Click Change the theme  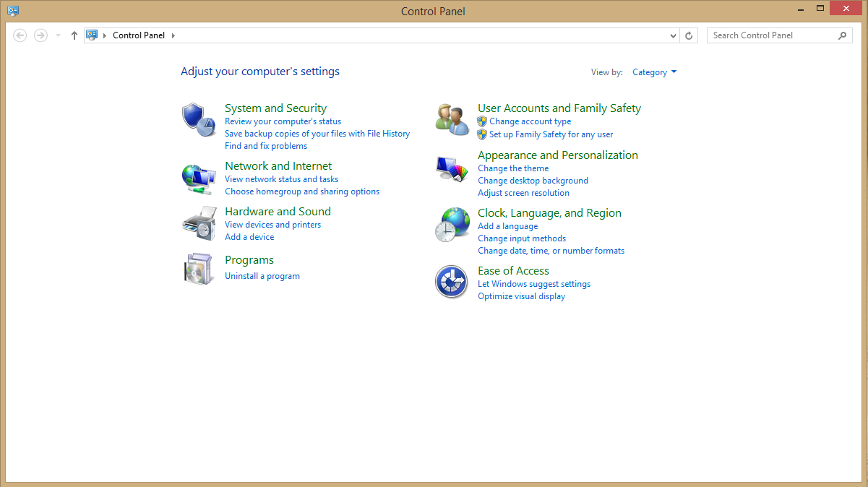click(x=513, y=168)
